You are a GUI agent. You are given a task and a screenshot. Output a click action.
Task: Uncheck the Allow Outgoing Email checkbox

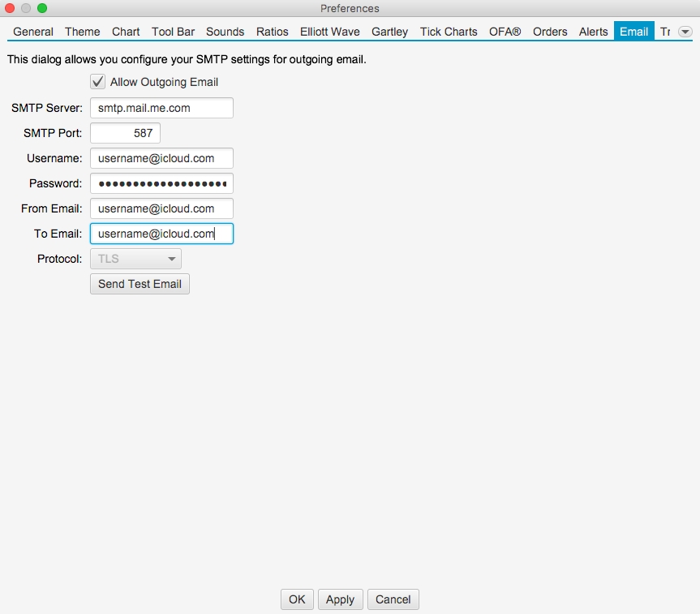(98, 82)
